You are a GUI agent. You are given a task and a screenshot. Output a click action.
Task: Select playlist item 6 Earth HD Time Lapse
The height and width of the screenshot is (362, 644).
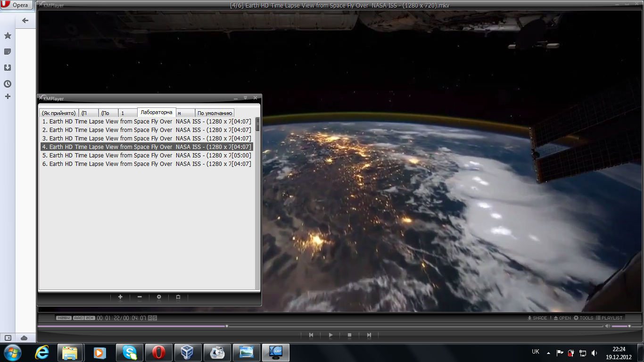[x=147, y=164]
